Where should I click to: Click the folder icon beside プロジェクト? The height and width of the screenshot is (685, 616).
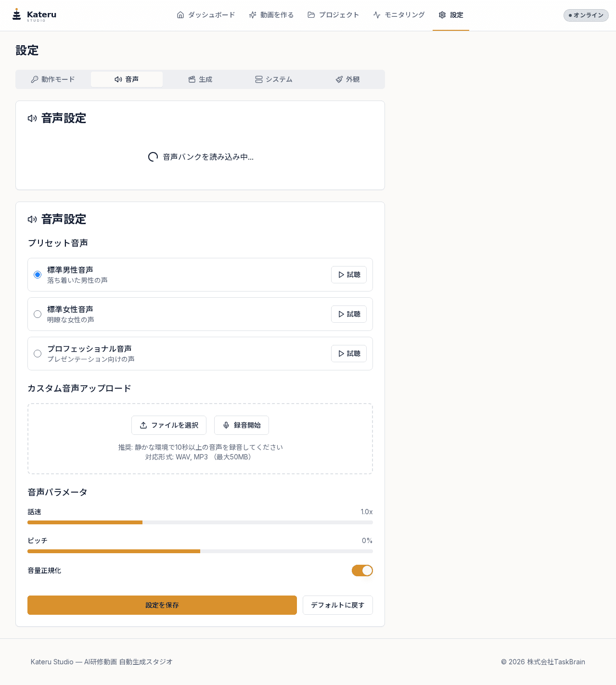pyautogui.click(x=311, y=15)
